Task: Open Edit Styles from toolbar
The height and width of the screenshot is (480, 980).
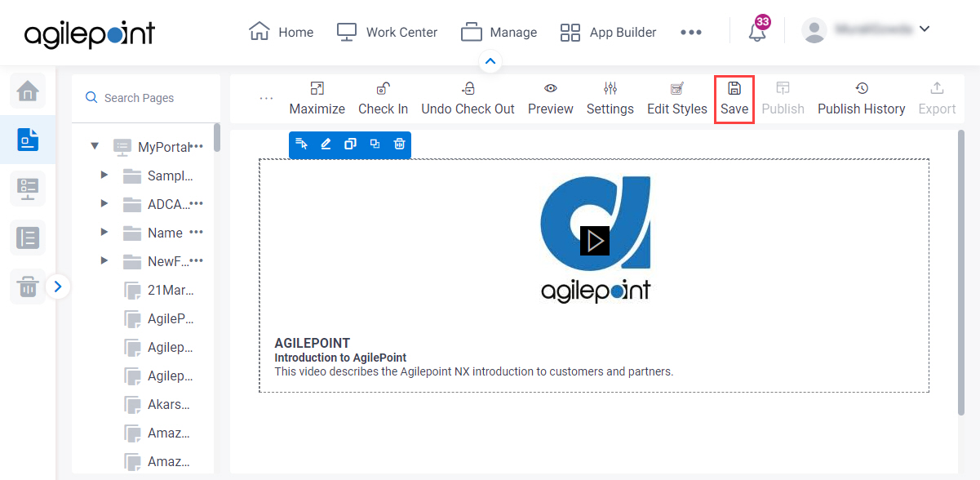Action: [677, 99]
